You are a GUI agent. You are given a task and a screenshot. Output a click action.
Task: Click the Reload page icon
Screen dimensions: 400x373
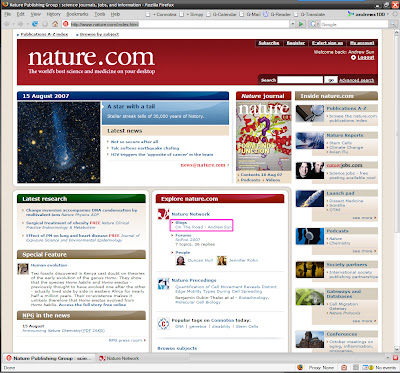coord(35,24)
